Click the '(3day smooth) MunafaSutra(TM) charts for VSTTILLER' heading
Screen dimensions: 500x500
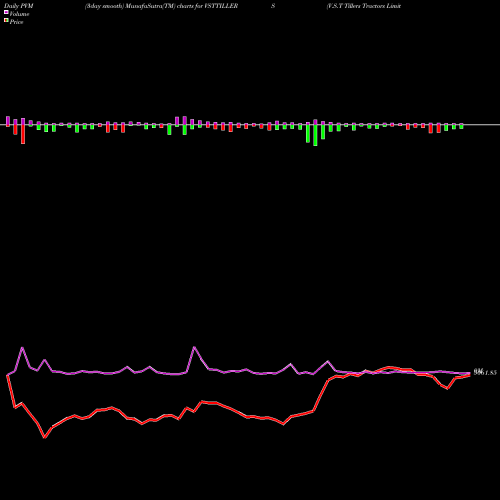pyautogui.click(x=161, y=6)
